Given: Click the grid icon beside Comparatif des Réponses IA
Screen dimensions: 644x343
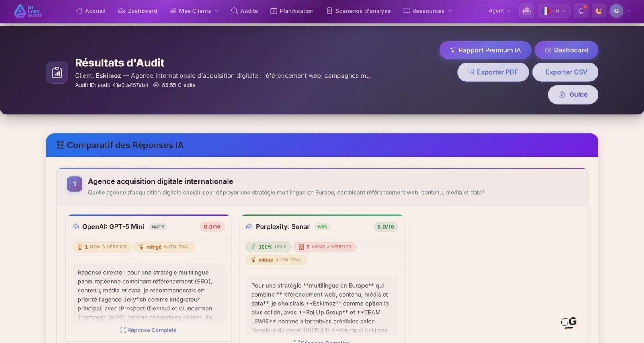Looking at the screenshot, I should pos(61,145).
